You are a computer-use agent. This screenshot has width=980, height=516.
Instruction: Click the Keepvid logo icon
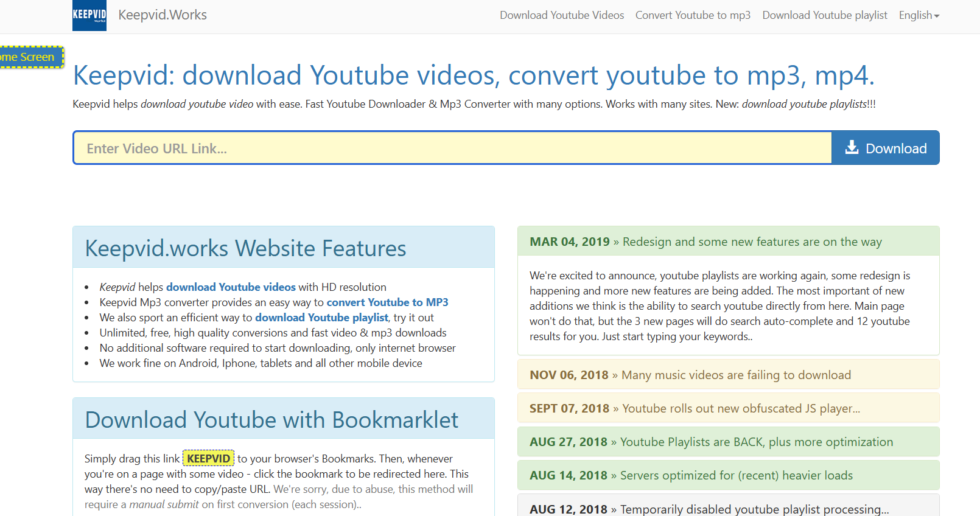coord(89,15)
